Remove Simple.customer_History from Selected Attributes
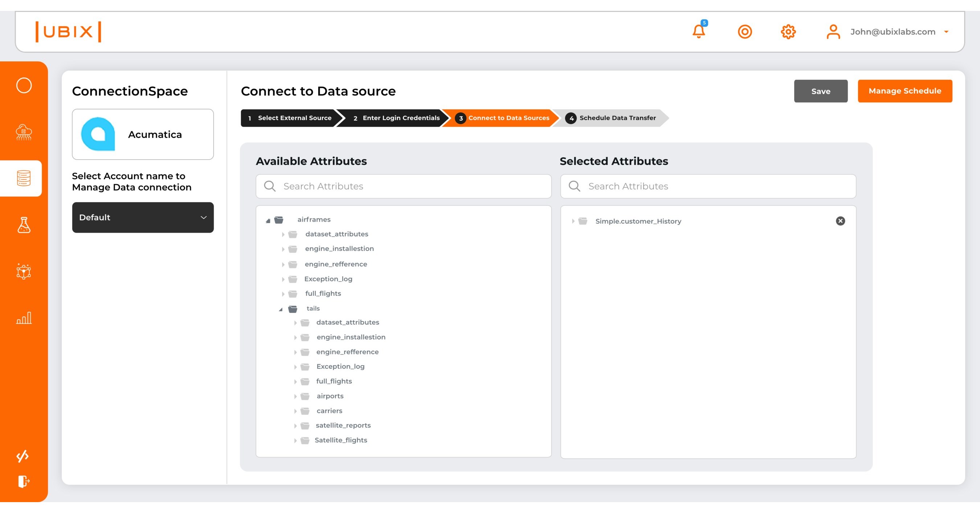 [x=840, y=221]
